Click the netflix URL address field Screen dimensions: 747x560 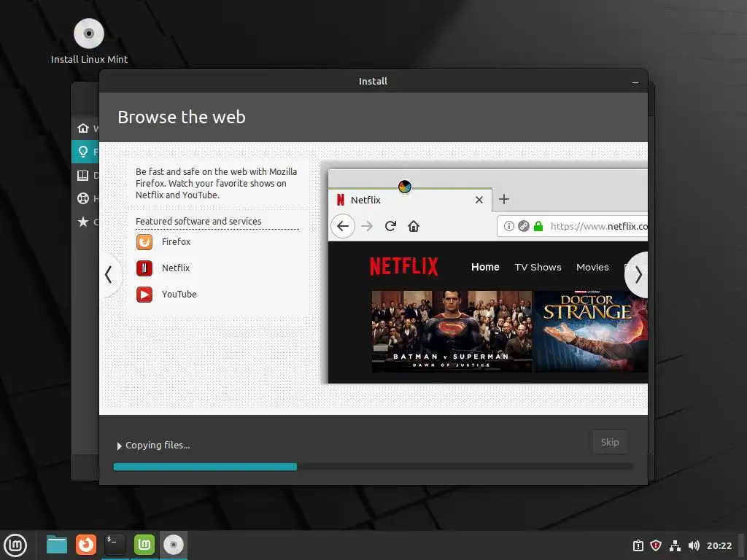573,226
